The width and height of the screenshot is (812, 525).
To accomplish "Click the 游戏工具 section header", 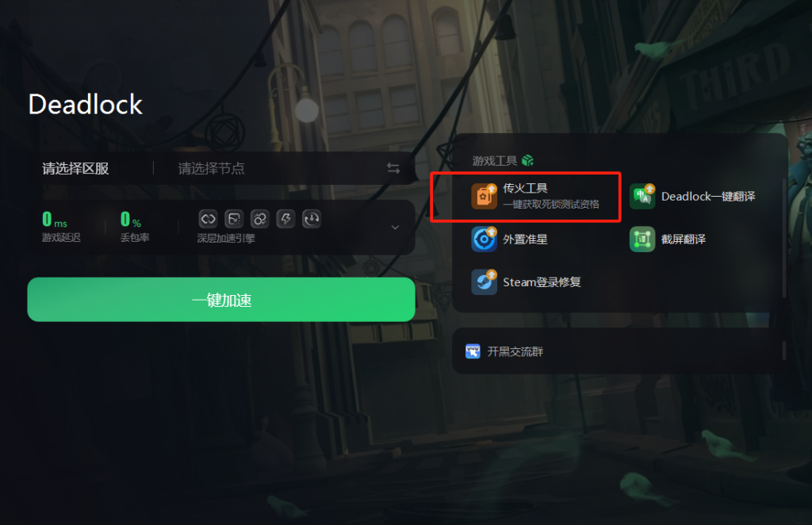I will (x=495, y=160).
